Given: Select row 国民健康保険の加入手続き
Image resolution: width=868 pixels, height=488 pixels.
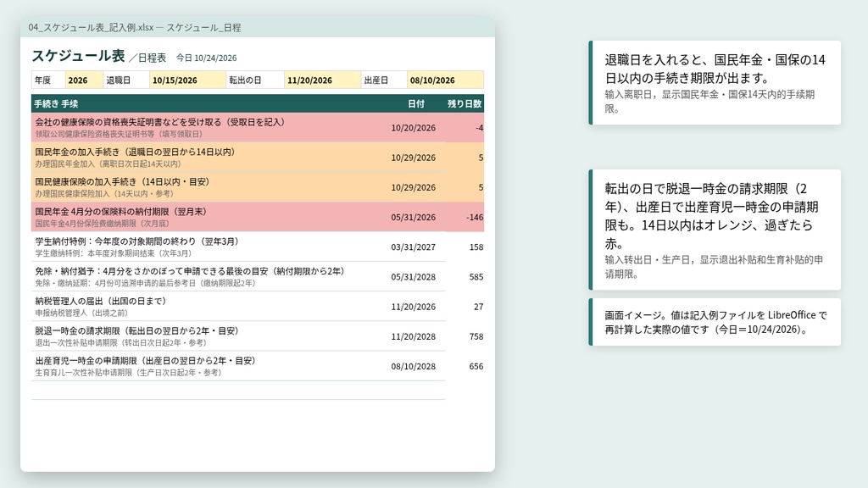Looking at the screenshot, I should (258, 187).
